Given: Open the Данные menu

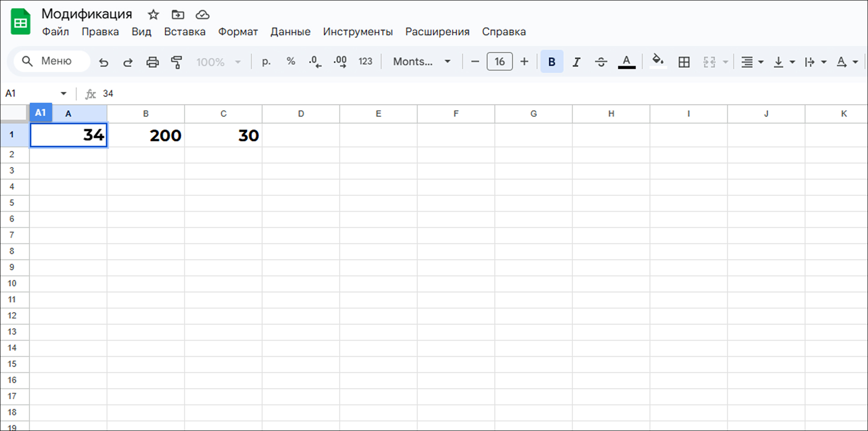Looking at the screenshot, I should click(291, 32).
